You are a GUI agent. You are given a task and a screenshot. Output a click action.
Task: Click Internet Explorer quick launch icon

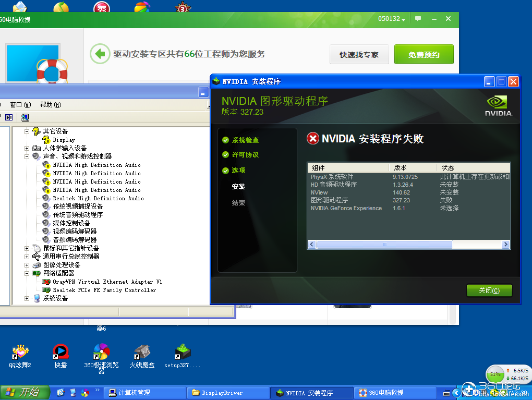coord(61,393)
